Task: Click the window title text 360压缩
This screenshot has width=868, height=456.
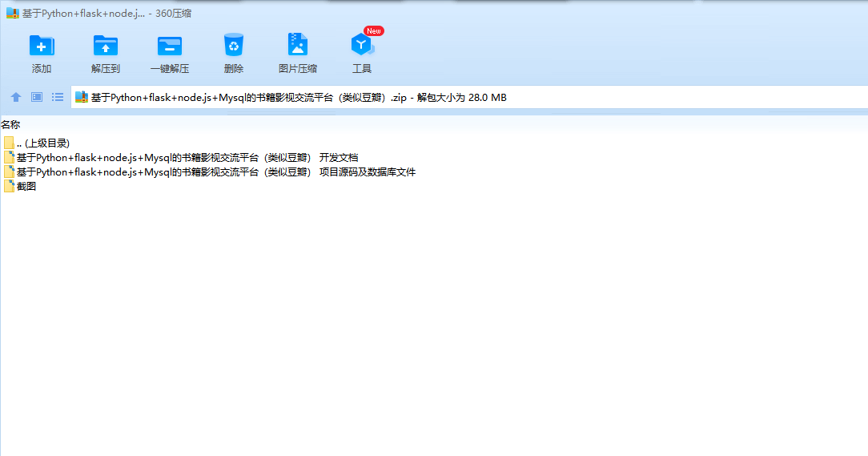Action: pyautogui.click(x=173, y=14)
